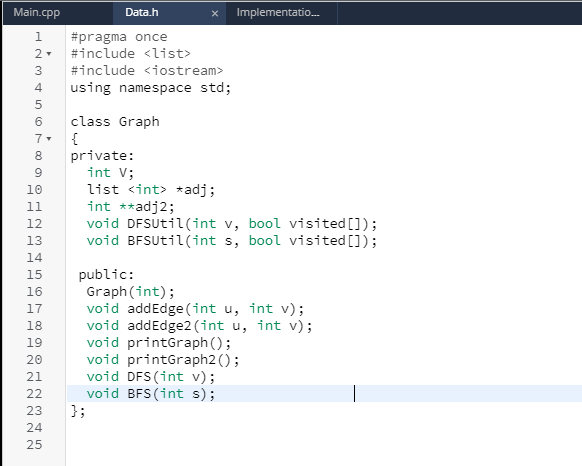Click the closing '};' on line 23
The height and width of the screenshot is (466, 582).
click(78, 411)
